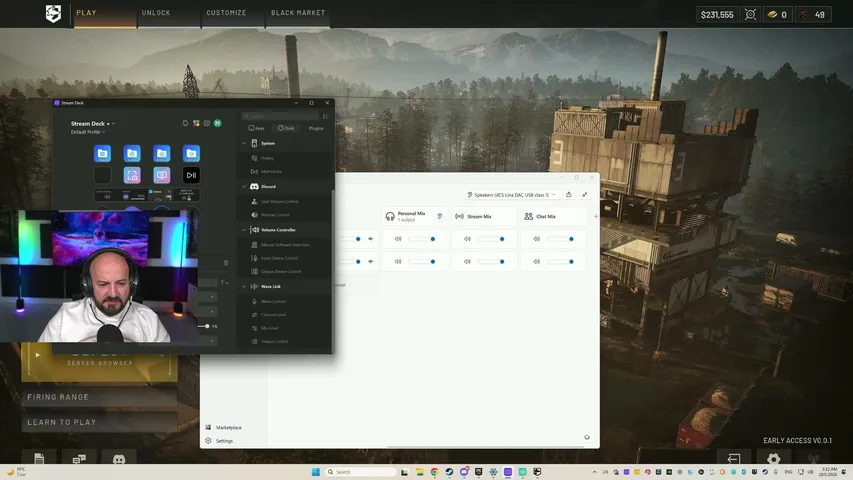Open the green M account avatar

click(218, 124)
